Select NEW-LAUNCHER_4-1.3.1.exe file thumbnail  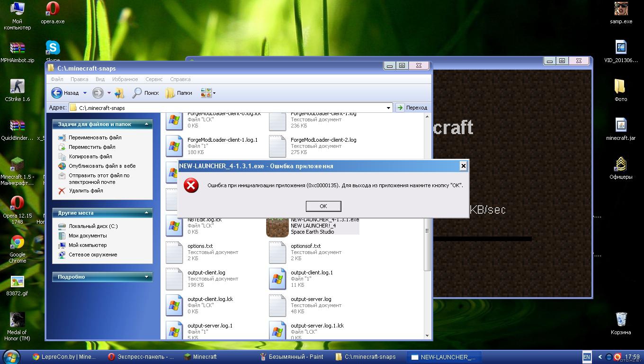(277, 227)
